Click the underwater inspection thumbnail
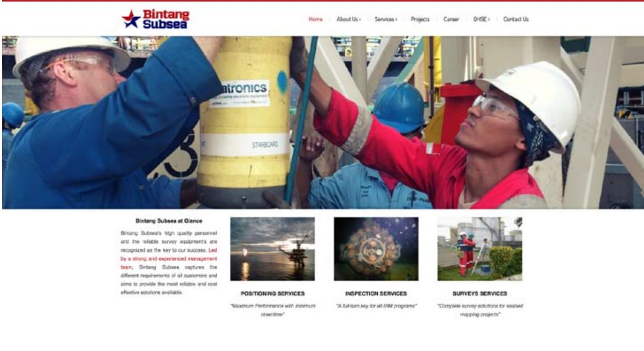 click(376, 249)
